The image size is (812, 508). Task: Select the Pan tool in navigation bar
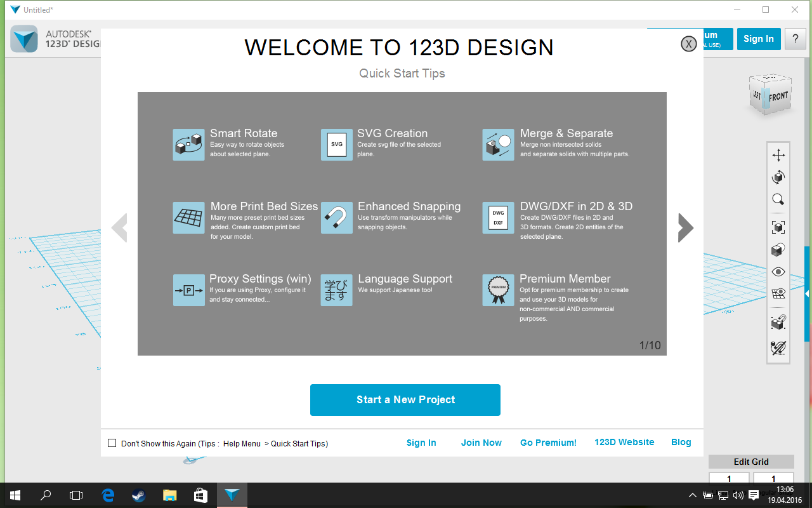click(x=778, y=156)
